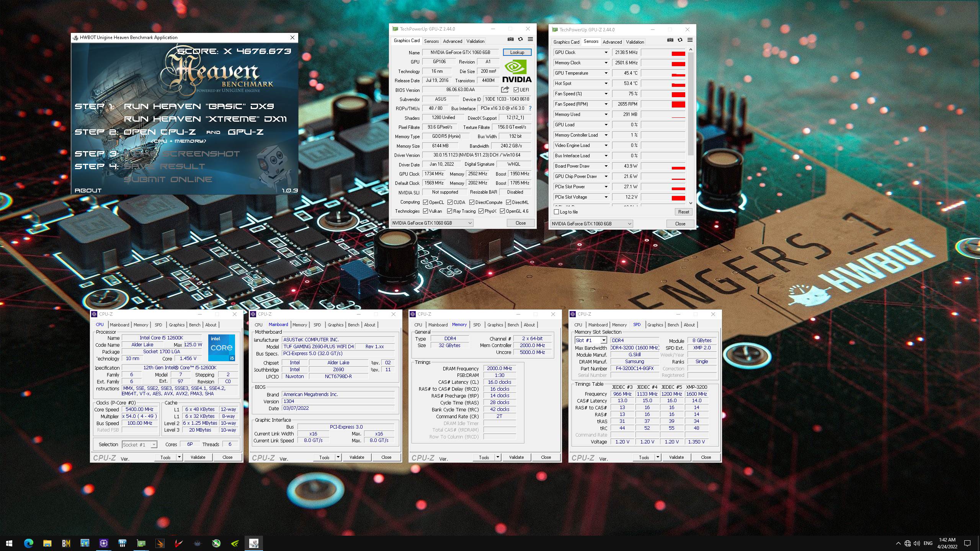980x551 pixels.
Task: Open the CPU-Z taskbar icon
Action: (x=103, y=543)
